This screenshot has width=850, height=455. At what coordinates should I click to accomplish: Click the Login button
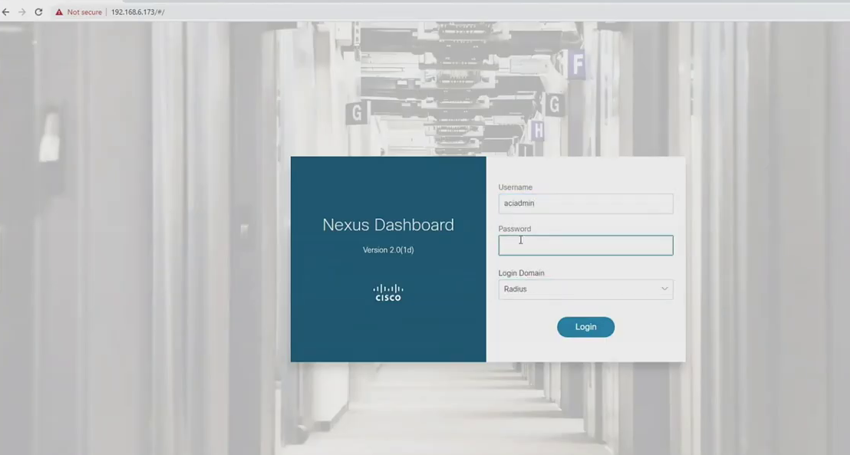[x=585, y=327]
